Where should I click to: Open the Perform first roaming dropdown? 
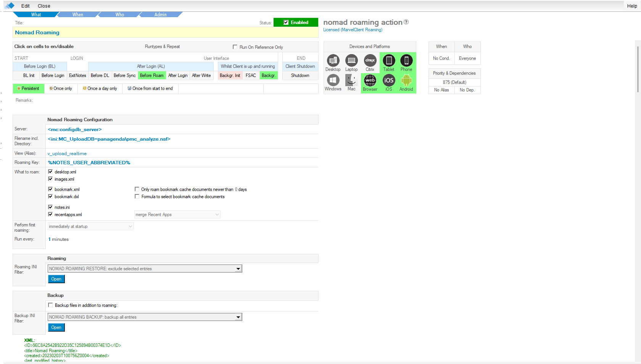(90, 226)
